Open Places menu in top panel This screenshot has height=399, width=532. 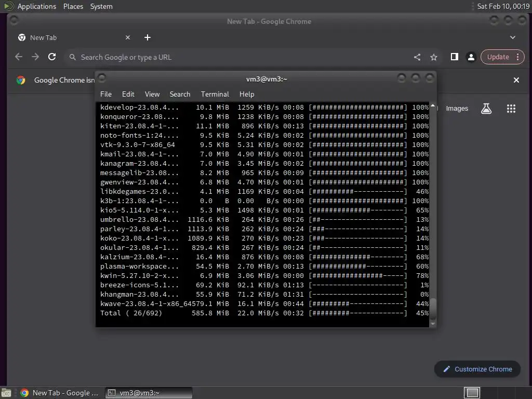pos(73,6)
